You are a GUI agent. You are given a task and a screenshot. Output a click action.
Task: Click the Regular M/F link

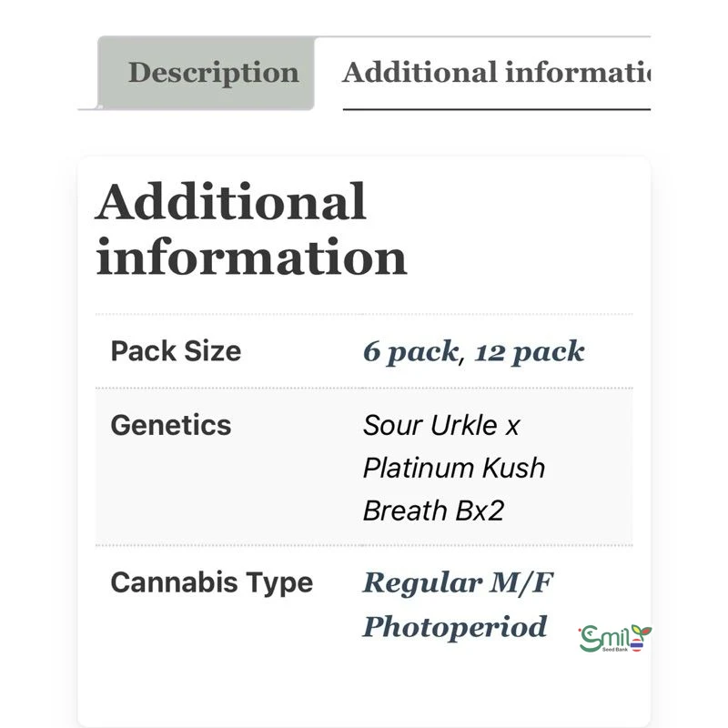(x=457, y=582)
